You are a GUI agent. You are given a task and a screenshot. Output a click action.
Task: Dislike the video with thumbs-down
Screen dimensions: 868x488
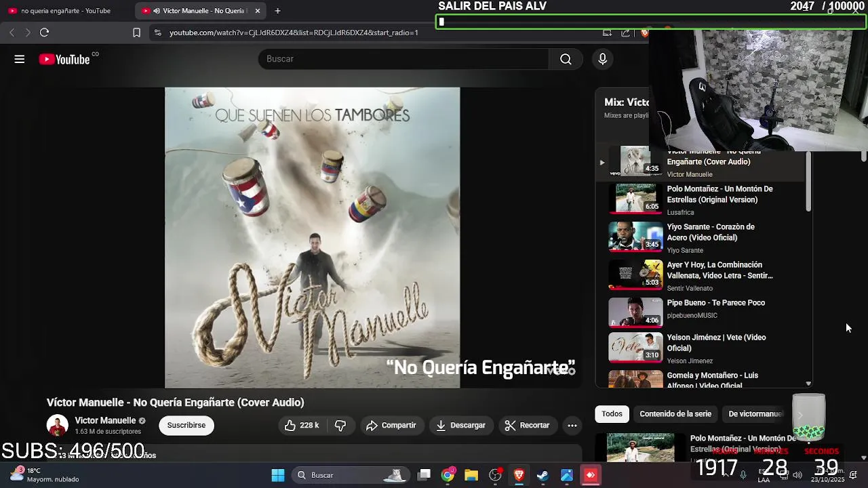pyautogui.click(x=340, y=425)
